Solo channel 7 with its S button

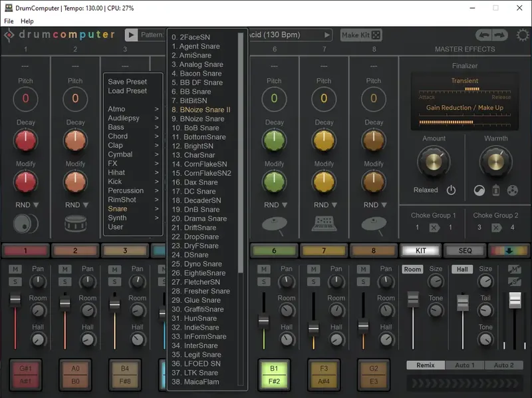tap(313, 283)
